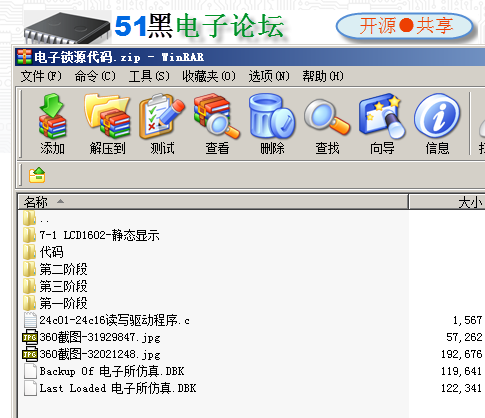The width and height of the screenshot is (485, 418).
Task: Sort by the 大小 column header
Action: click(447, 202)
